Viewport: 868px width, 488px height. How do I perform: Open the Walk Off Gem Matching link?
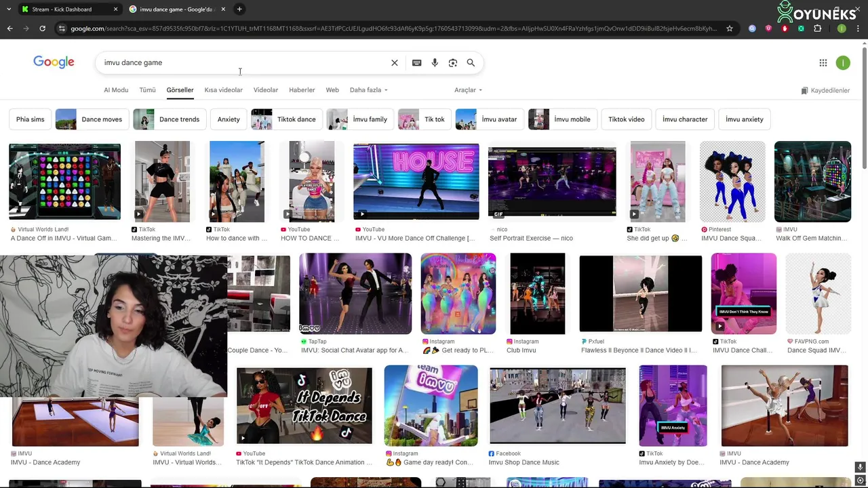tap(812, 239)
